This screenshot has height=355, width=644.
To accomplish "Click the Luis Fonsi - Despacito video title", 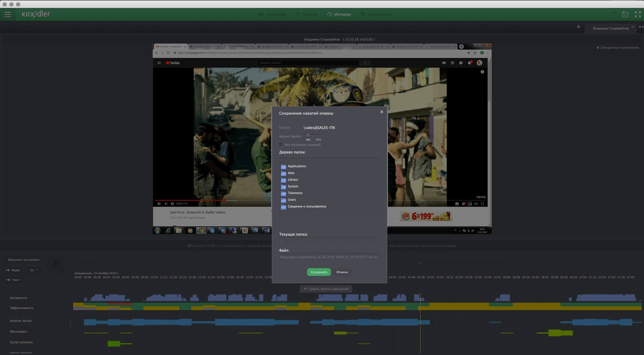I will 198,212.
